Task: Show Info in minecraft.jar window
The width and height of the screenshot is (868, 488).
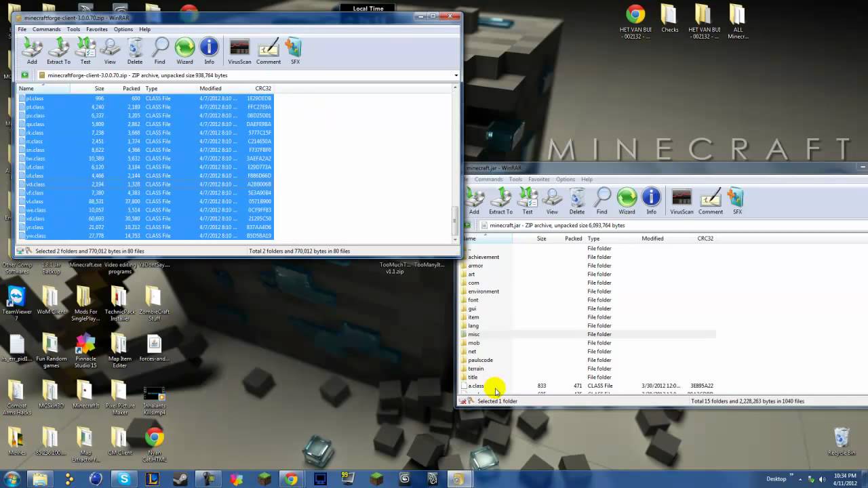Action: tap(651, 201)
